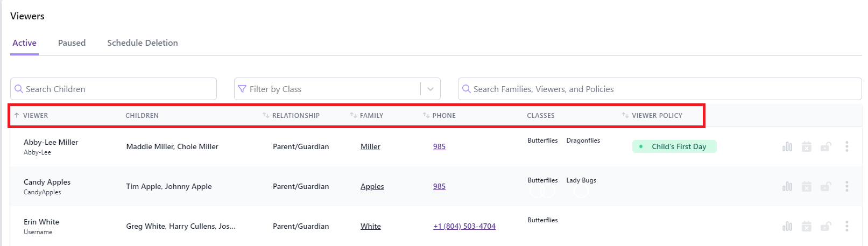This screenshot has height=246, width=868.
Task: Open bar chart stats for Candy Apples
Action: [787, 186]
